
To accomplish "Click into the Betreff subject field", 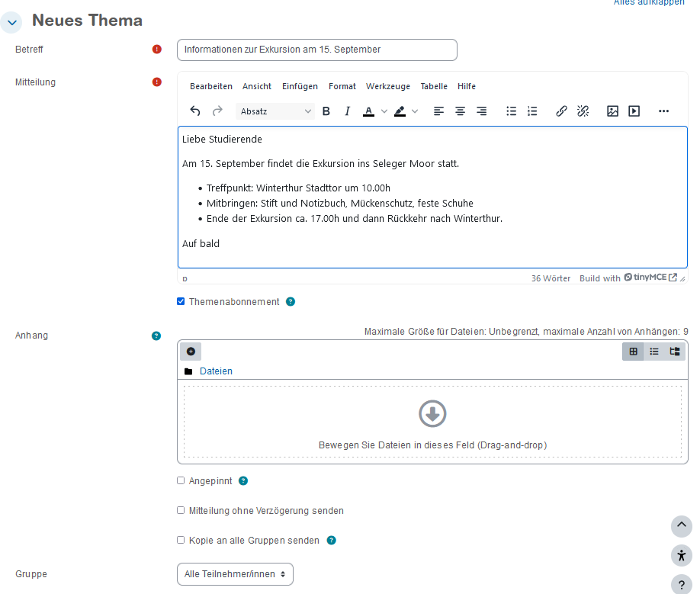I will pyautogui.click(x=316, y=50).
